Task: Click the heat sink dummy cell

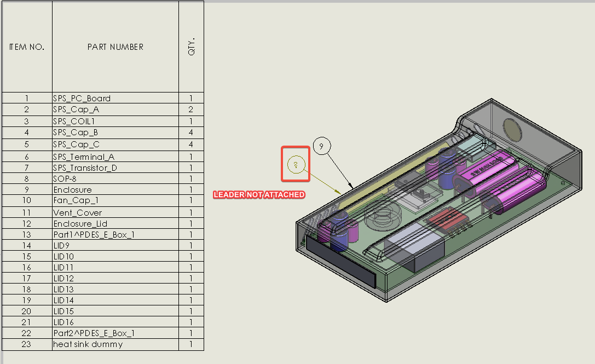Action: pos(115,344)
